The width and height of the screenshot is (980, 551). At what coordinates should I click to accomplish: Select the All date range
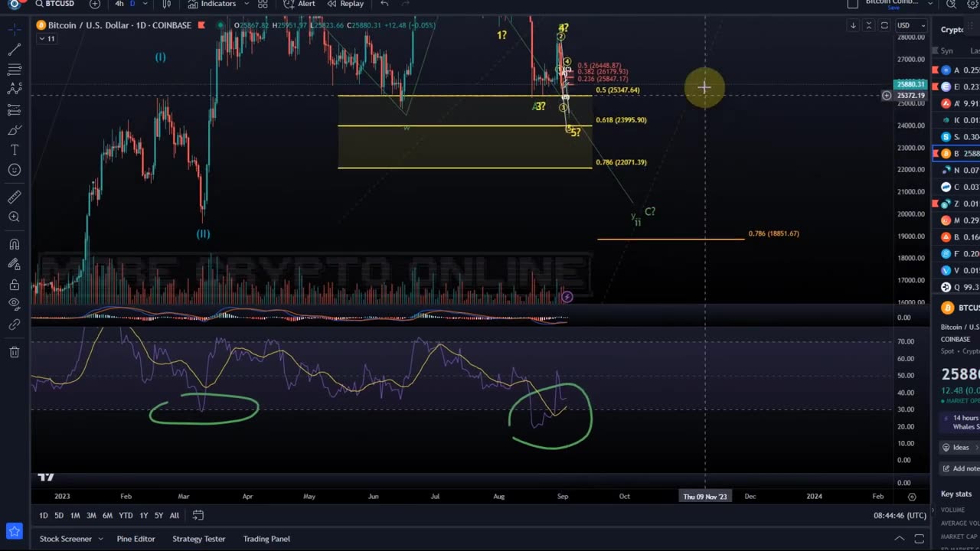175,516
